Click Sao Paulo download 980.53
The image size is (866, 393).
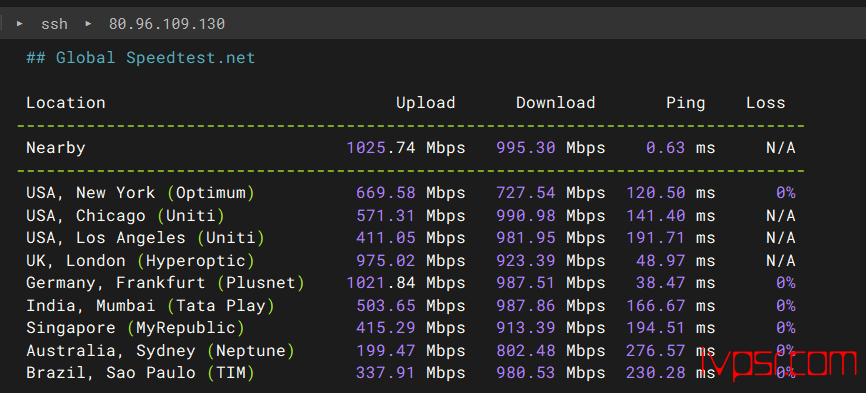[526, 373]
